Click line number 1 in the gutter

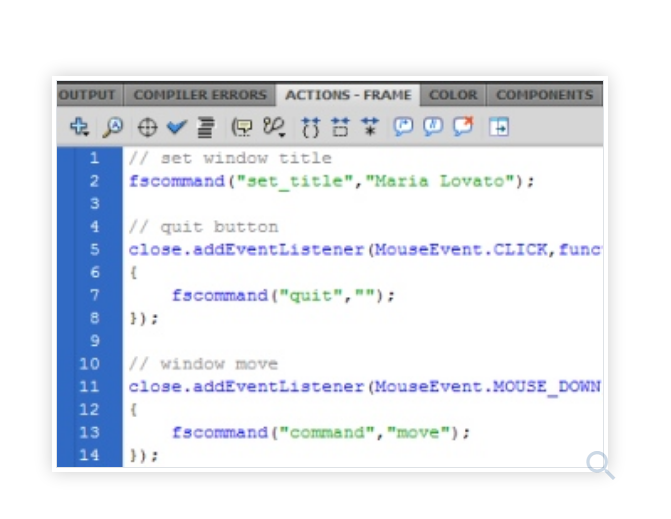(x=95, y=158)
